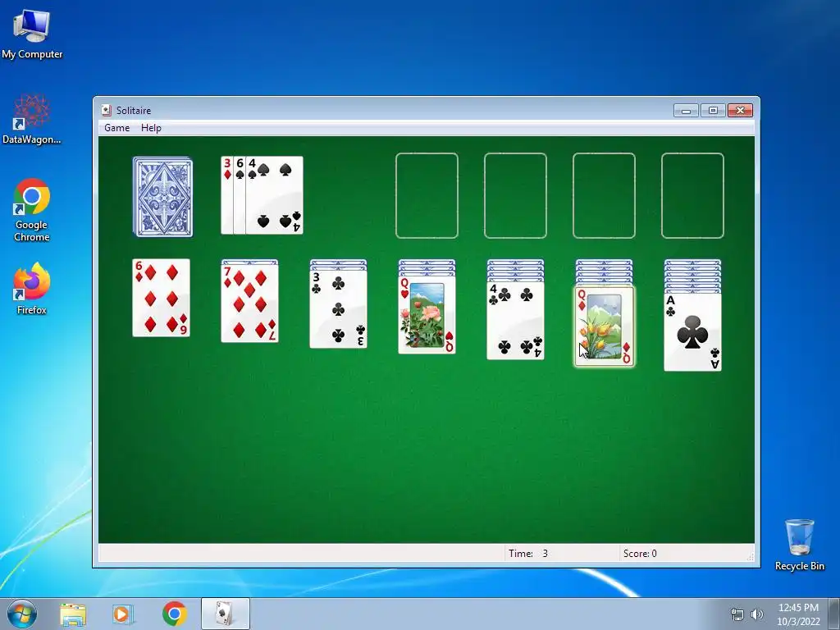Select the 4 of clubs card
The height and width of the screenshot is (630, 840).
[x=515, y=321]
